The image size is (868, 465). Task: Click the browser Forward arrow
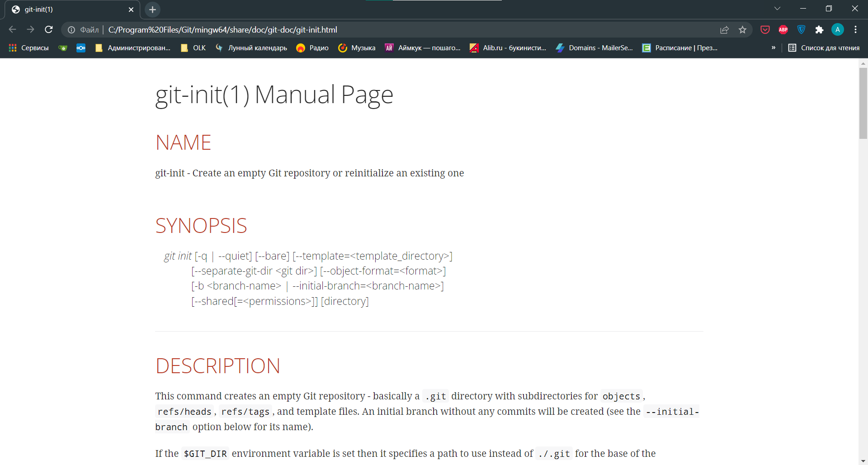30,29
